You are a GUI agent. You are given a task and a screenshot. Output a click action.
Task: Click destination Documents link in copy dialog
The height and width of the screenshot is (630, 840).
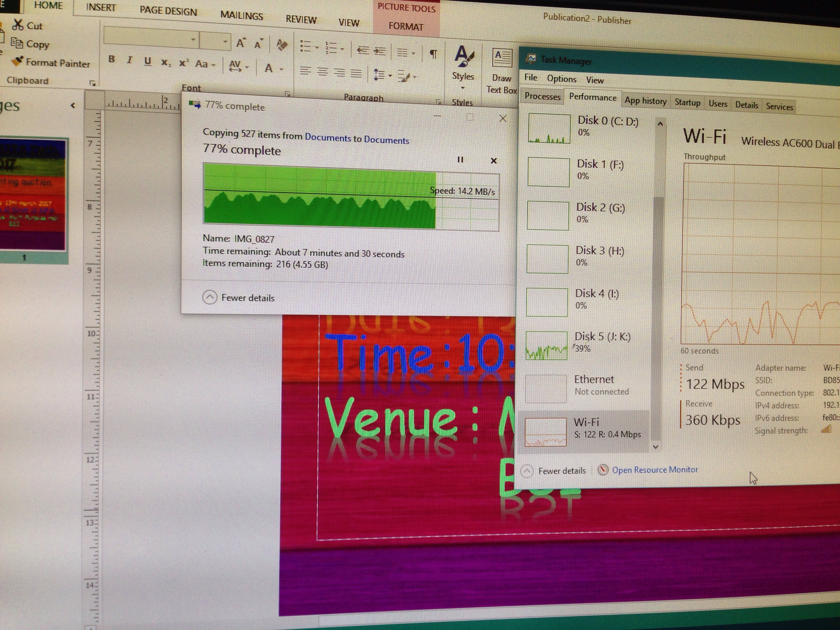tap(387, 140)
